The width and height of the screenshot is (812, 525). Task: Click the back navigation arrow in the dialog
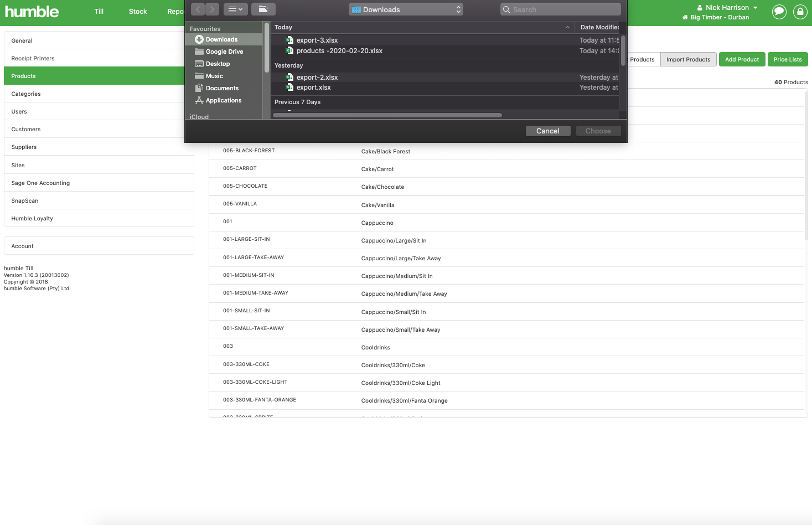pyautogui.click(x=198, y=9)
